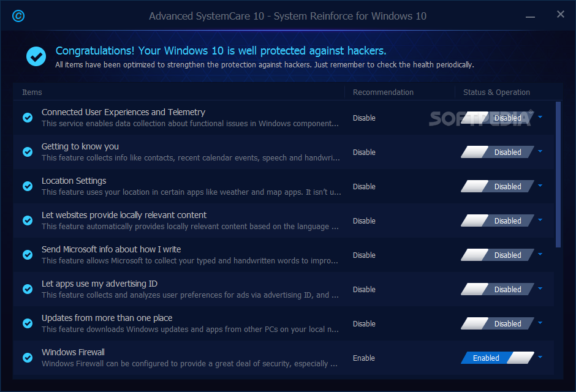Click the Enable recommendation for Windows Firewall
576x392 pixels.
click(363, 358)
